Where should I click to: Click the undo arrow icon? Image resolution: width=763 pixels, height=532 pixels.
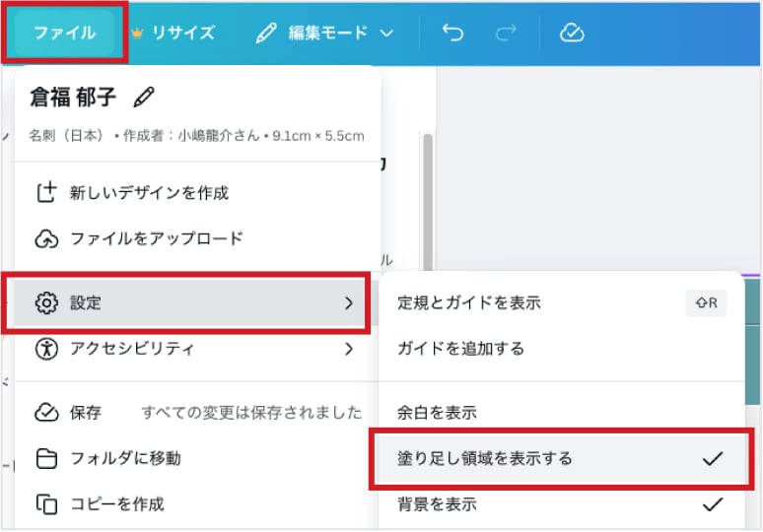pos(452,33)
